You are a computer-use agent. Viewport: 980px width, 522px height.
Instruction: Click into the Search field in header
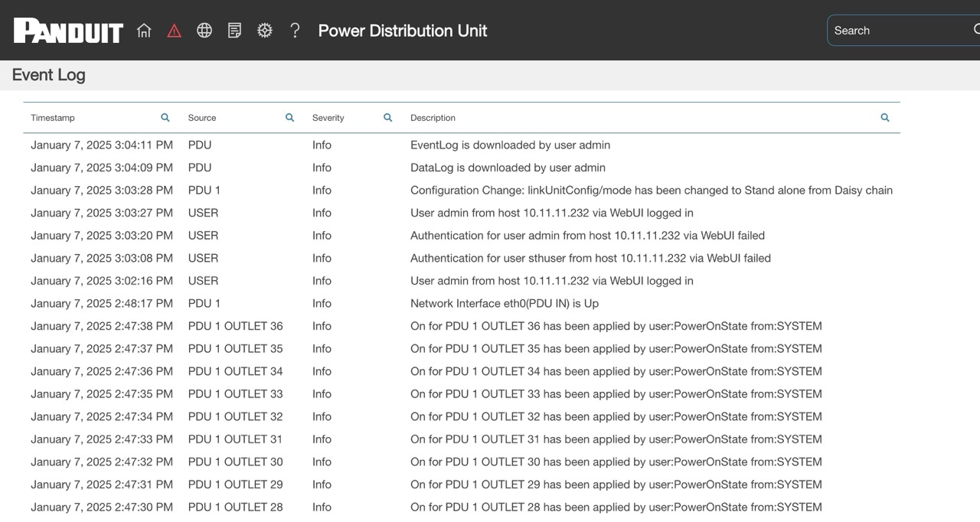tap(903, 31)
